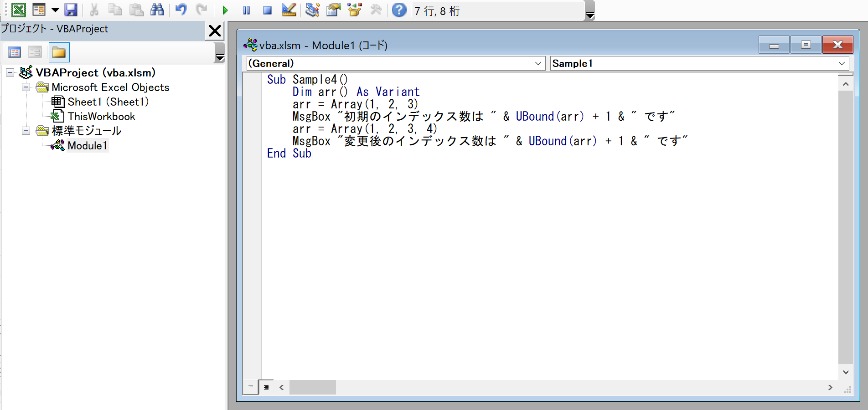Viewport: 868px width, 410px height.
Task: Open the Object Browser
Action: 354,10
